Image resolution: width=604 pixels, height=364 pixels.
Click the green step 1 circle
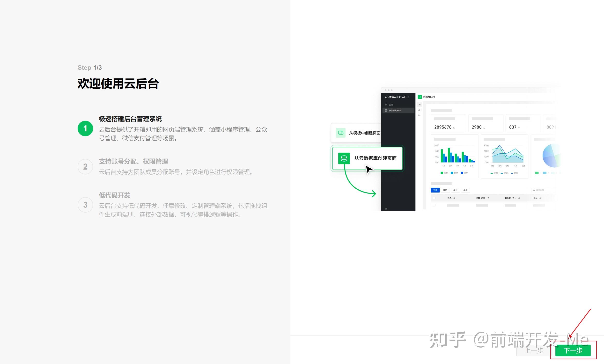point(85,128)
